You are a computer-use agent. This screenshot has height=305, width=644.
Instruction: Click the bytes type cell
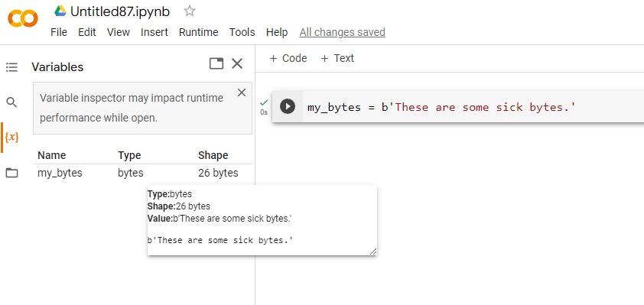[131, 173]
